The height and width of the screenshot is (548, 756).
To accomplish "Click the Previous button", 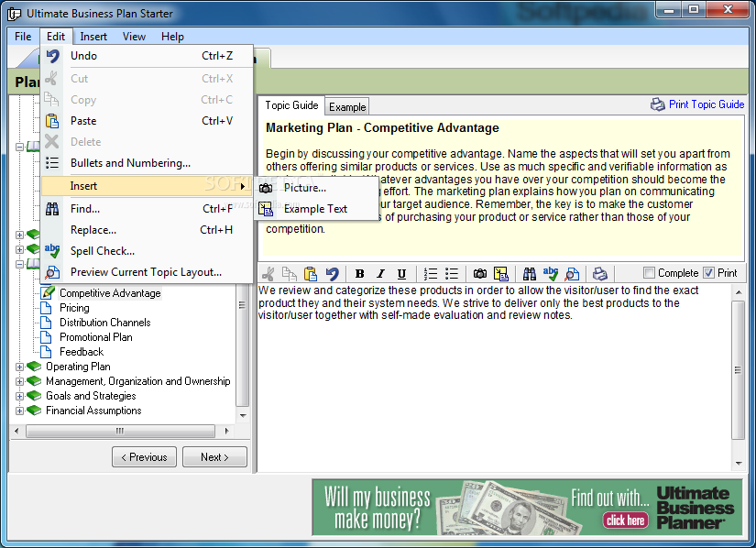I will [x=144, y=457].
